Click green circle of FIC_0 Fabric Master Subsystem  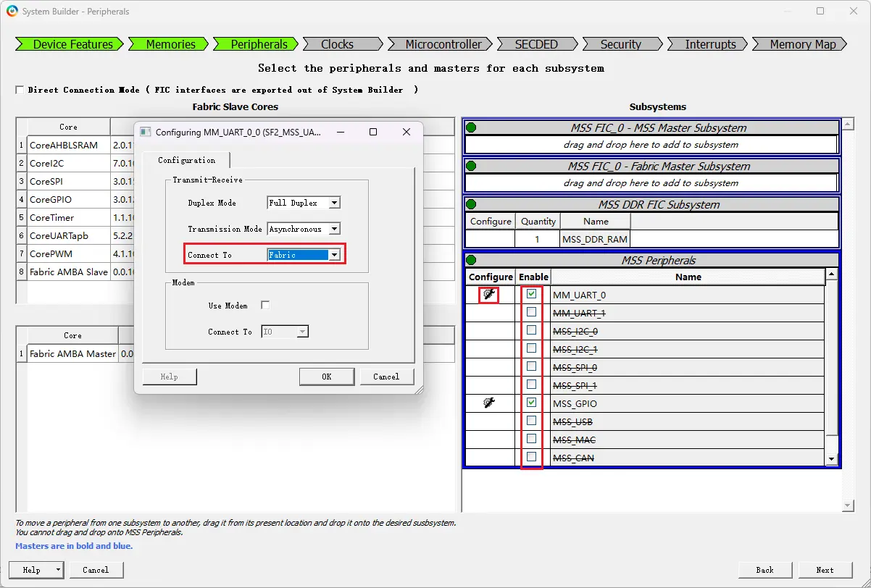471,166
